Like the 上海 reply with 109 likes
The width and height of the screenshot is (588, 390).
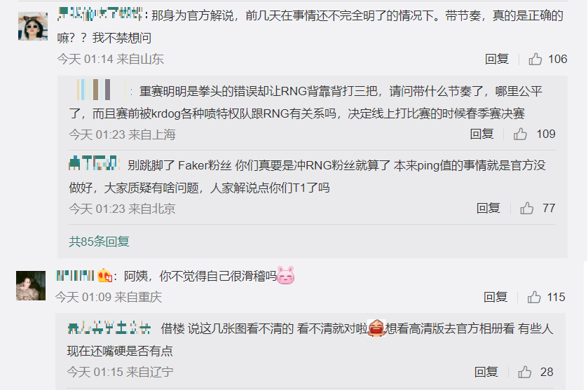pos(520,134)
